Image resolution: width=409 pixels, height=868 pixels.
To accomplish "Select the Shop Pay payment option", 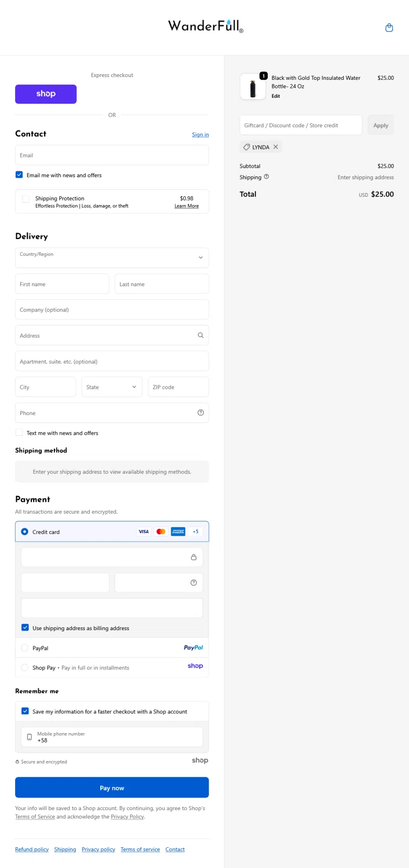I will point(24,668).
